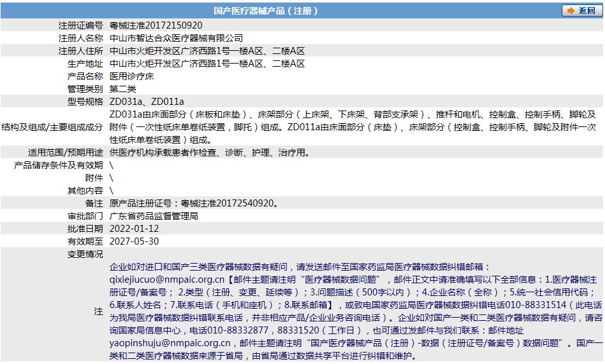Click management class value 第二类
Screen dimensions: 605x364
coord(123,89)
